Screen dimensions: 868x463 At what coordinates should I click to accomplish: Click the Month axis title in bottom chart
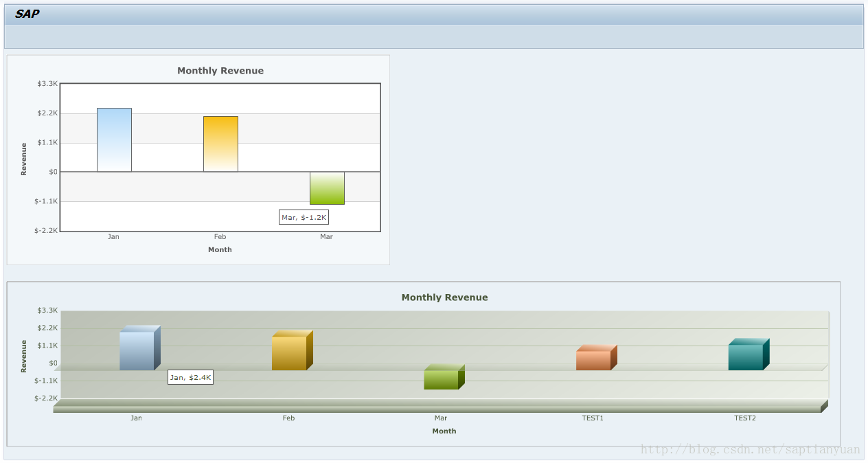pyautogui.click(x=444, y=431)
